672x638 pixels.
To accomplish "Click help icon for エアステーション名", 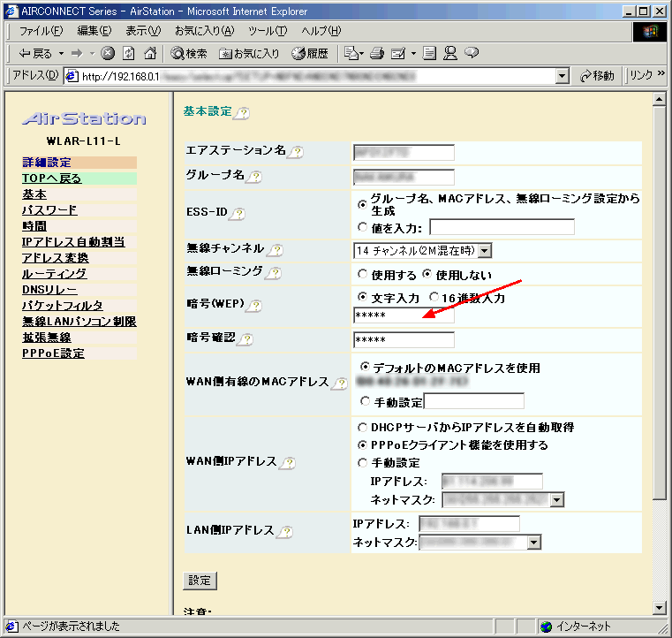I will (x=297, y=152).
